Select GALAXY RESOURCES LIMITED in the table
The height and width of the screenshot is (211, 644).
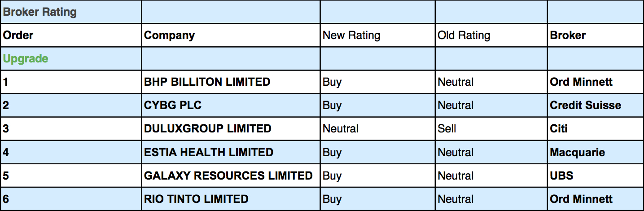(x=228, y=176)
